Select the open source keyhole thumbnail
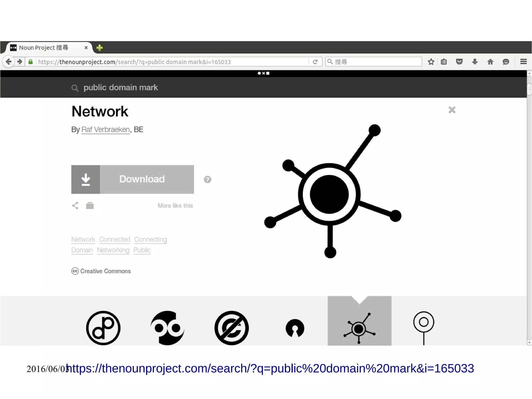The width and height of the screenshot is (532, 399). (x=295, y=328)
